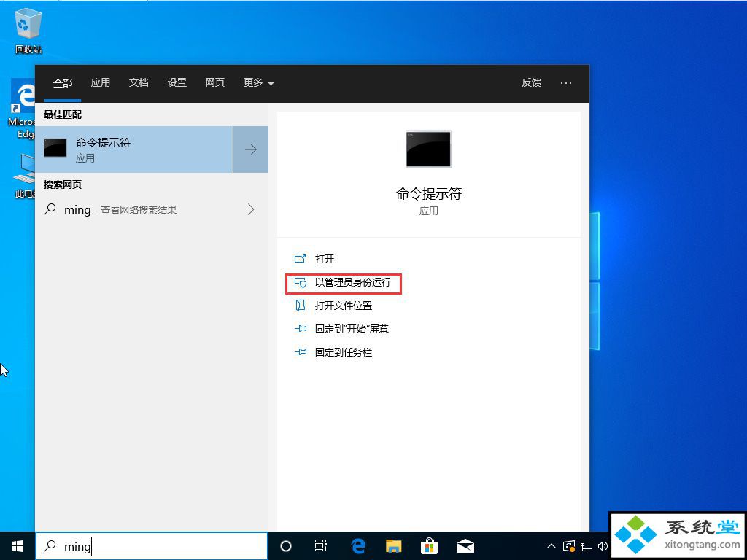
Task: Click the network tray icon
Action: [x=587, y=545]
